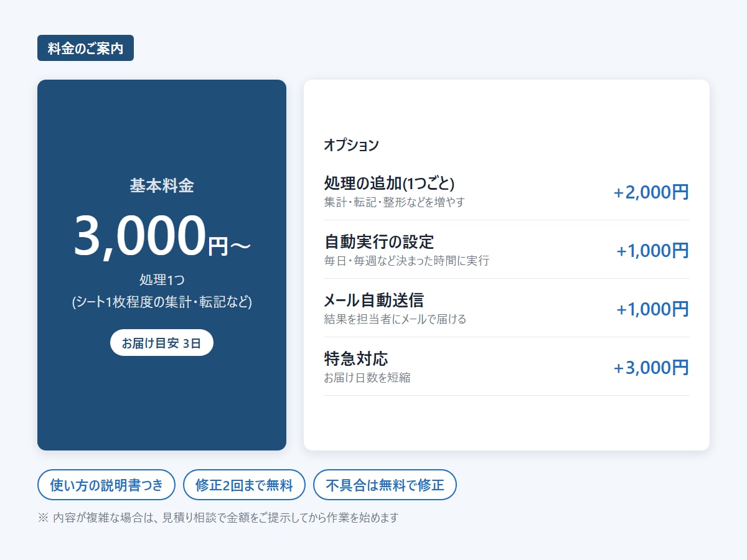
Task: Click the +1,000円 price for 自動実行の設定
Action: 652,251
